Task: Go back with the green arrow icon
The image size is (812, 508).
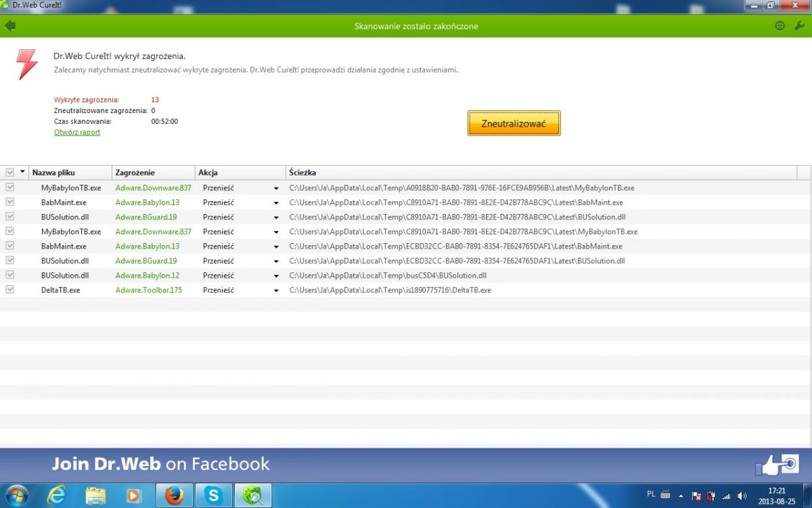Action: click(x=9, y=26)
